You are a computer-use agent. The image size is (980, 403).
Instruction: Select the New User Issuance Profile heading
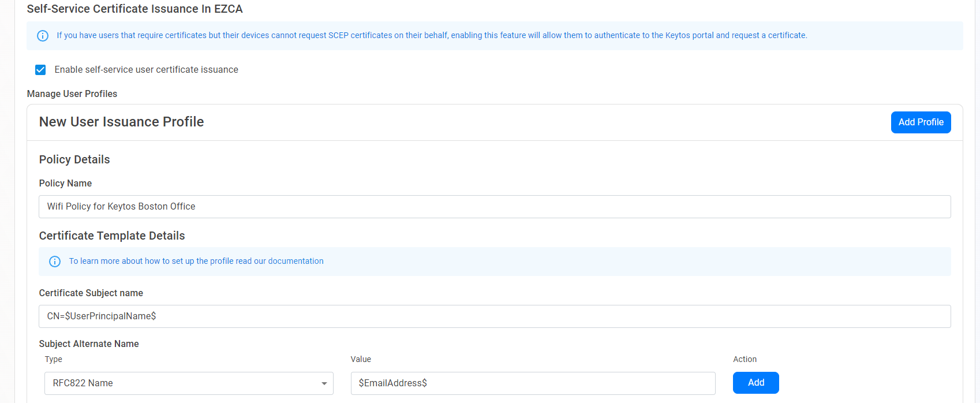click(x=121, y=122)
